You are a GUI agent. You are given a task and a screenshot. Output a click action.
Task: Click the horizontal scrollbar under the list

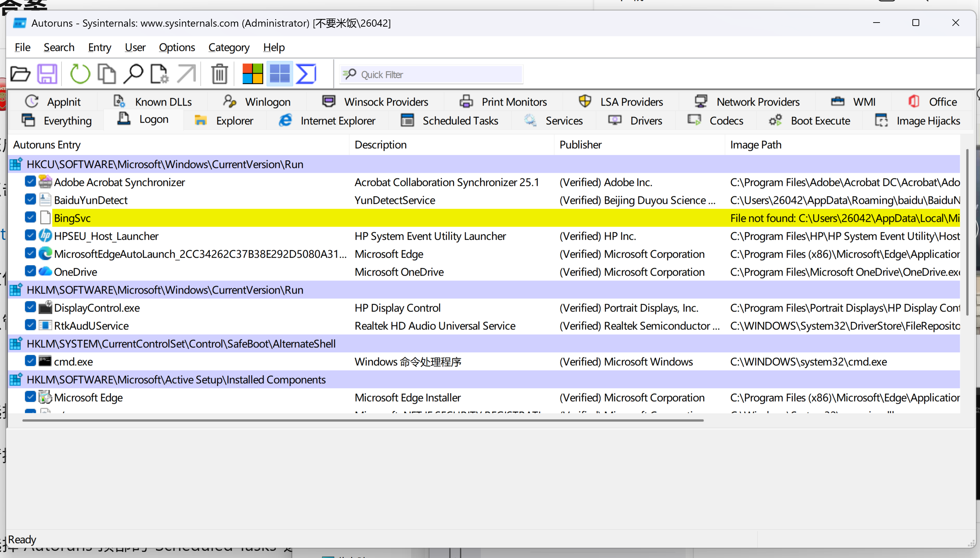coord(363,420)
